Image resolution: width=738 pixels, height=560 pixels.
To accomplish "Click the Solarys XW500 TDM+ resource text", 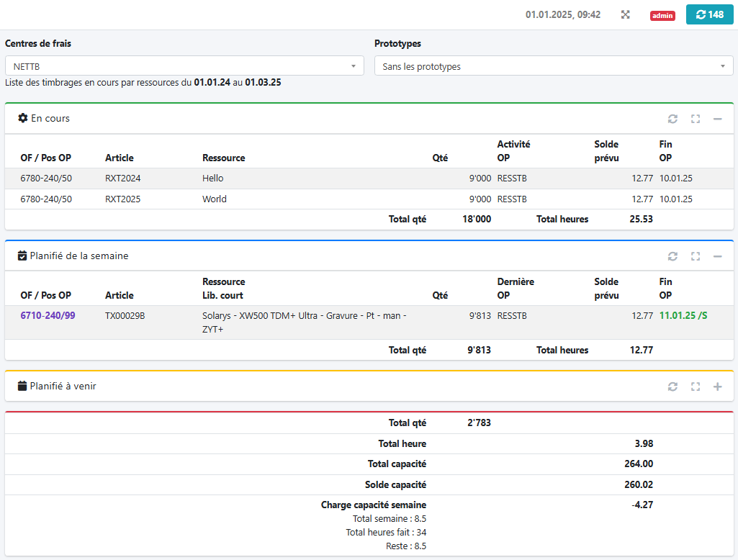I will click(304, 322).
